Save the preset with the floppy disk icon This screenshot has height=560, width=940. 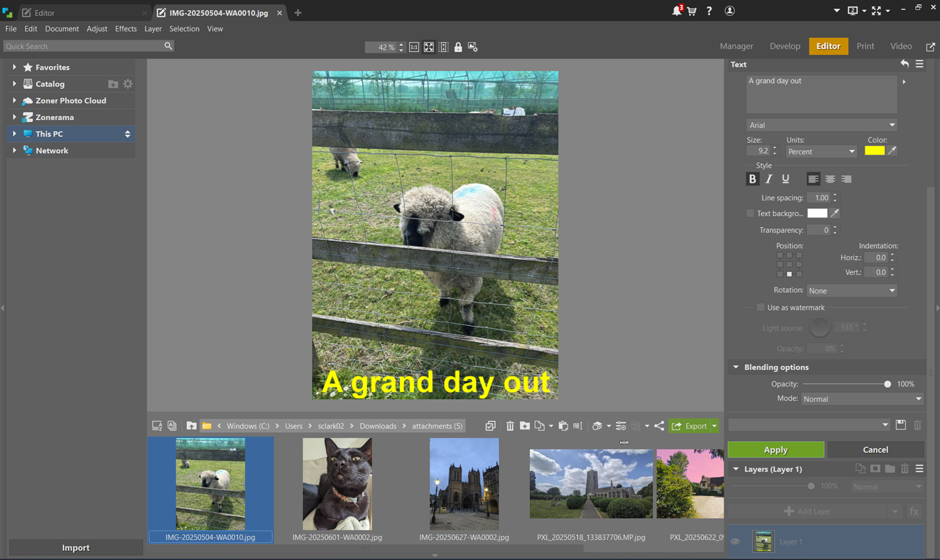[x=901, y=425]
